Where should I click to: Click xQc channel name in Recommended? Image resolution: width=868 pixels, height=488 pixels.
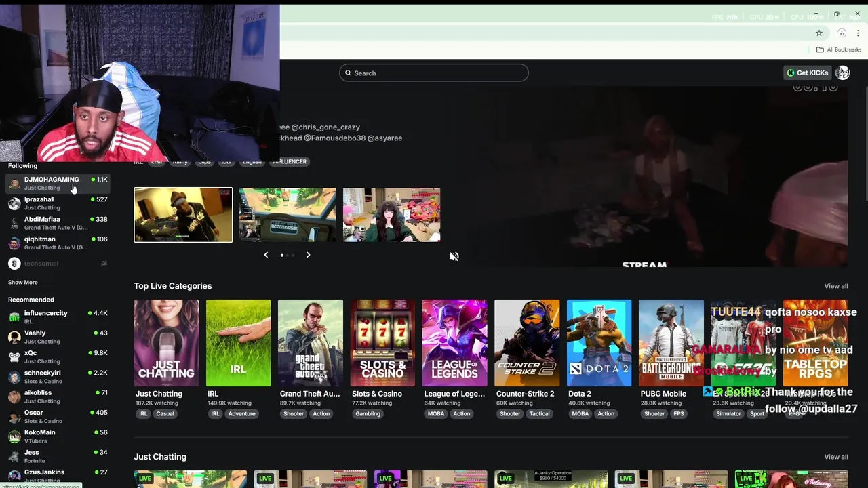[x=31, y=353]
